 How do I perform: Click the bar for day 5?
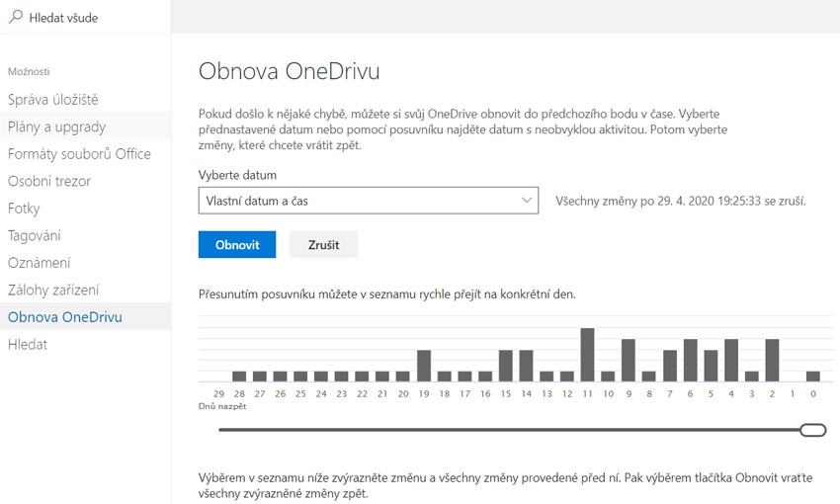pyautogui.click(x=711, y=366)
